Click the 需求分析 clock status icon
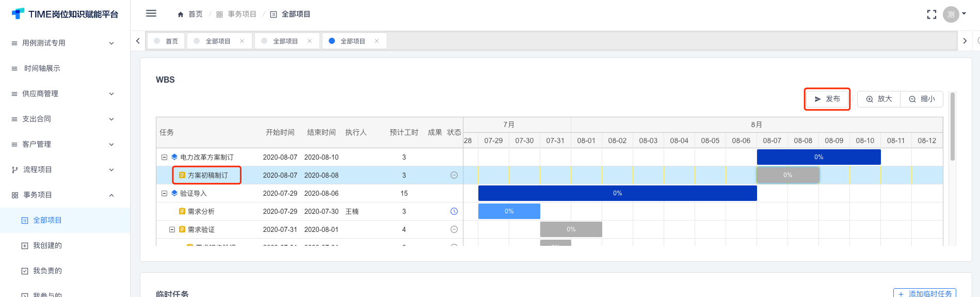Image resolution: width=980 pixels, height=297 pixels. (454, 211)
